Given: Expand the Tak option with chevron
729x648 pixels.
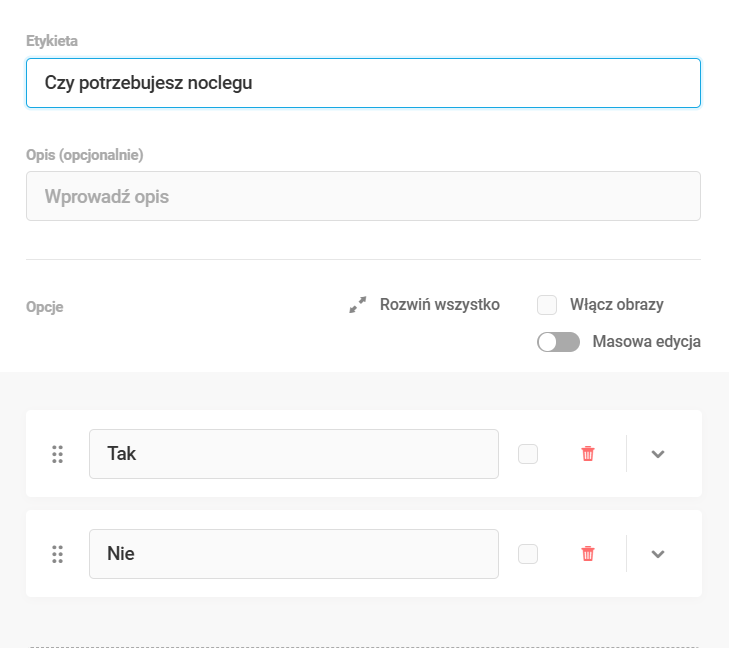Looking at the screenshot, I should click(658, 454).
